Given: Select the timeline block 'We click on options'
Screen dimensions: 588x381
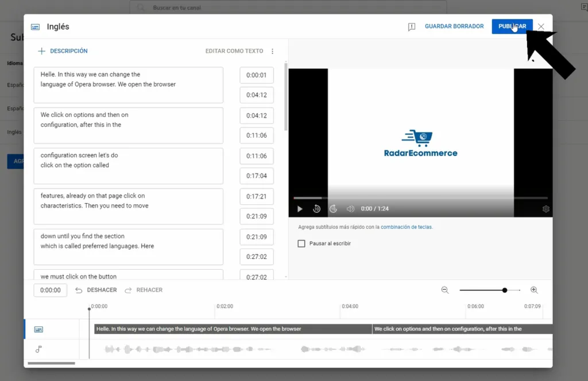Looking at the screenshot, I should coord(462,329).
